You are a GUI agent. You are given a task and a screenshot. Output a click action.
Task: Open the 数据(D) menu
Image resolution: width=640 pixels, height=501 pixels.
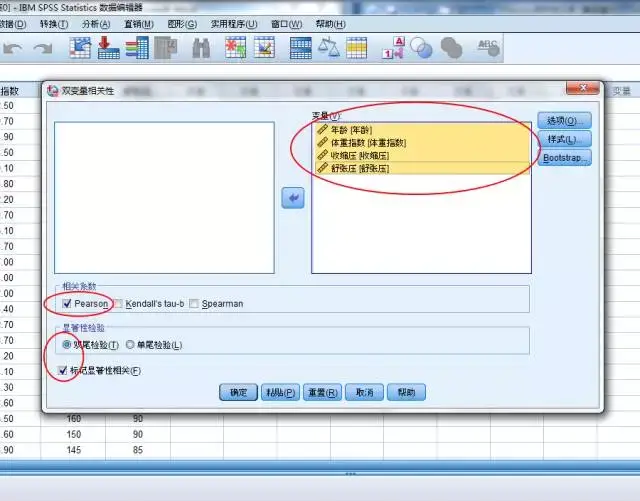[x=13, y=24]
